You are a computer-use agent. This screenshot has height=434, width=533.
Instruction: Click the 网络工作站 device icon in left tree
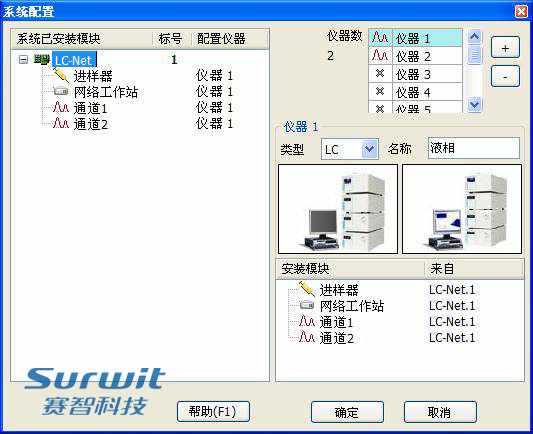pos(61,91)
